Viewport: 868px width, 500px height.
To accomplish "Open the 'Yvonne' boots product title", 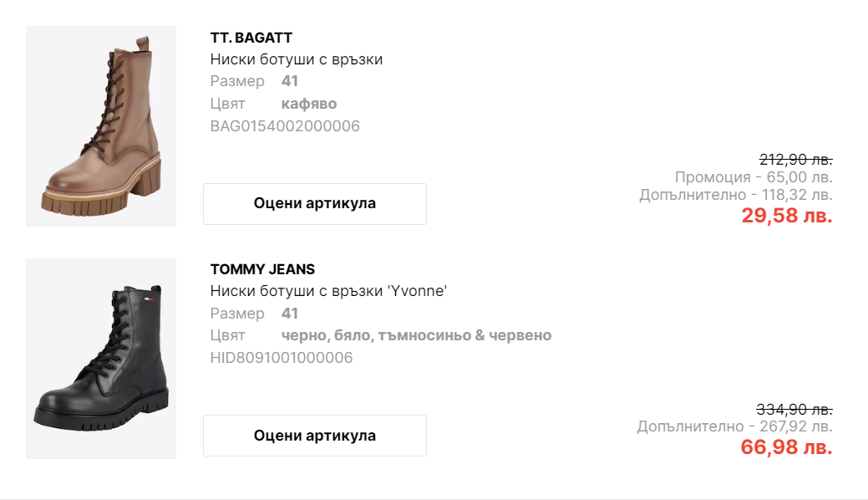I will tap(328, 291).
